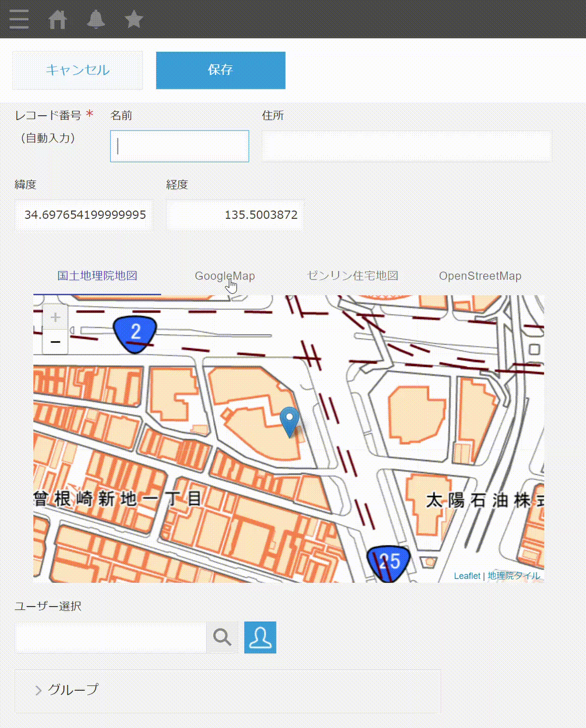This screenshot has height=728, width=586.
Task: Open the hamburger menu icon
Action: (x=19, y=19)
